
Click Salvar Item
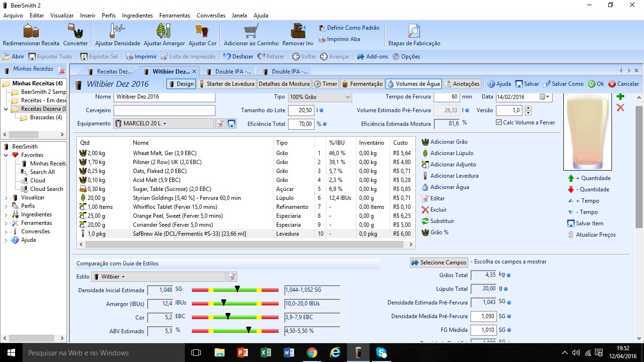point(585,223)
